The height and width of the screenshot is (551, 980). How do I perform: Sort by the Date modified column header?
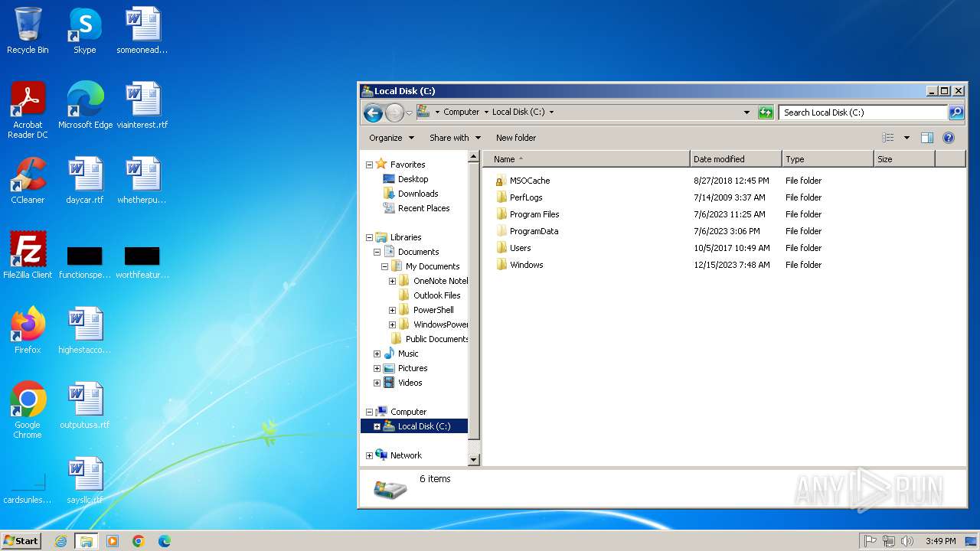point(736,159)
